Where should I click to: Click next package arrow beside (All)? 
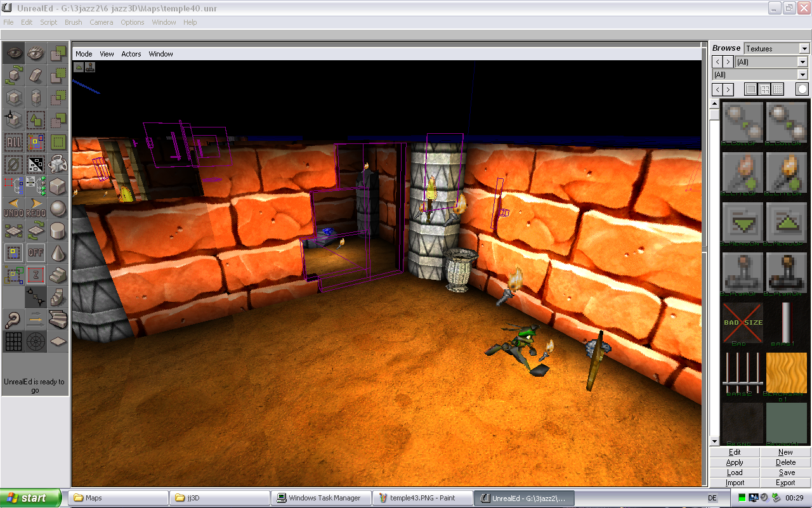coord(728,62)
